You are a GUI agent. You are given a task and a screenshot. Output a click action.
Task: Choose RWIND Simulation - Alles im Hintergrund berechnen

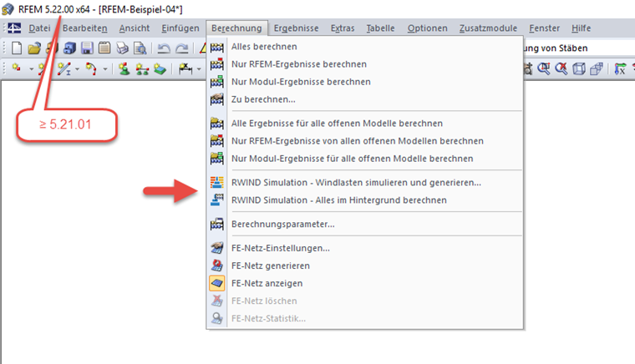click(338, 200)
